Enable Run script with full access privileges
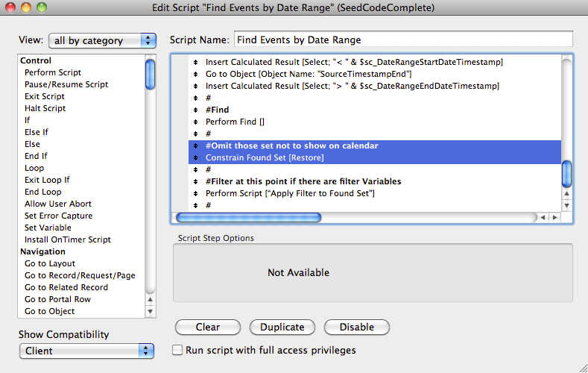 point(177,350)
